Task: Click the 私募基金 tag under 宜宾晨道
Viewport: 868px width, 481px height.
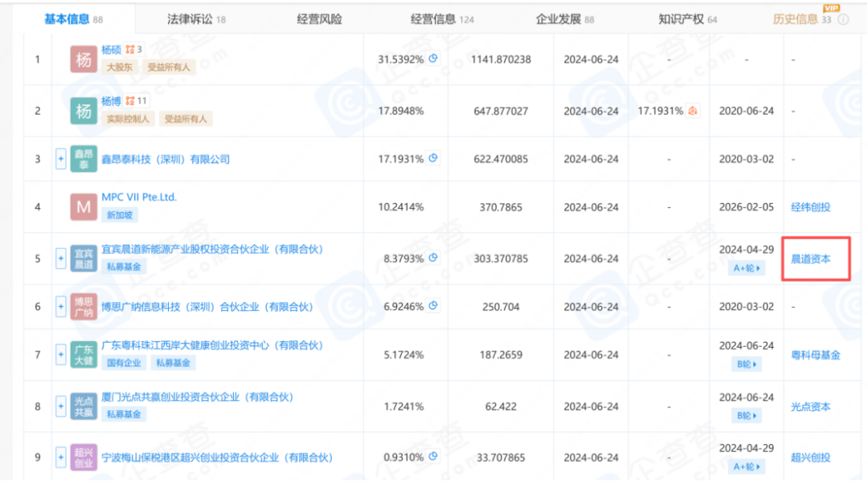Action: [123, 267]
